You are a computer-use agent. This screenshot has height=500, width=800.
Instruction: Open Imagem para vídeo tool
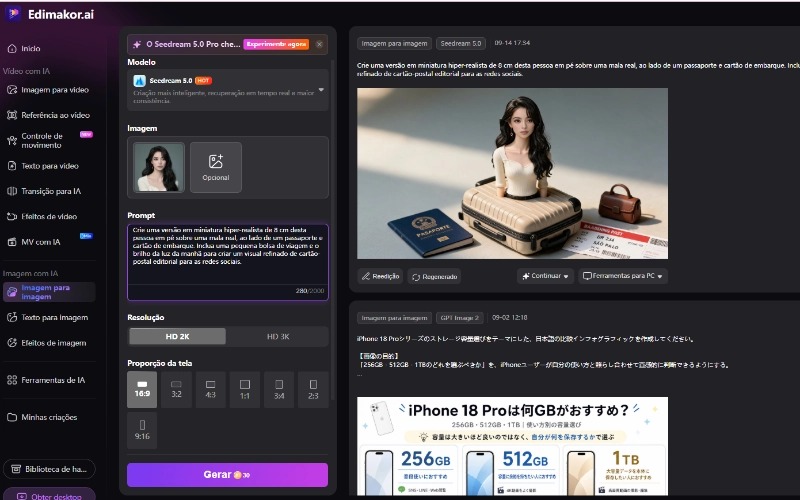tap(48, 90)
